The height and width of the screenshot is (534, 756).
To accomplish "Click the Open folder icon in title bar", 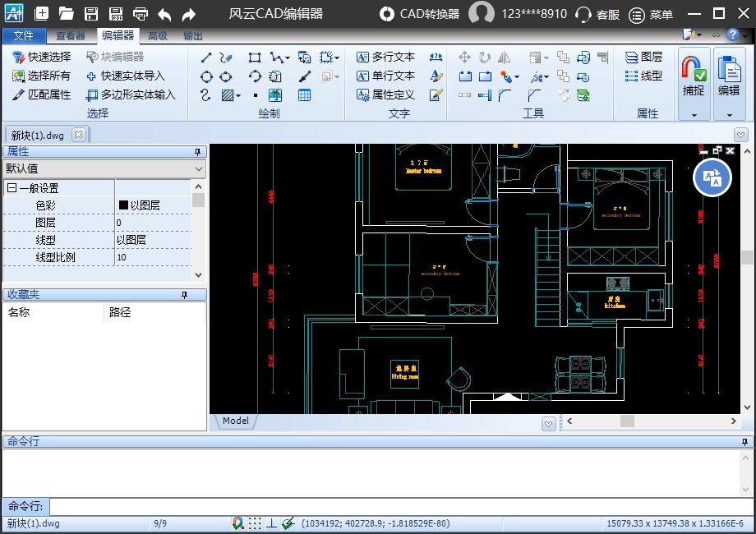I will pyautogui.click(x=66, y=13).
